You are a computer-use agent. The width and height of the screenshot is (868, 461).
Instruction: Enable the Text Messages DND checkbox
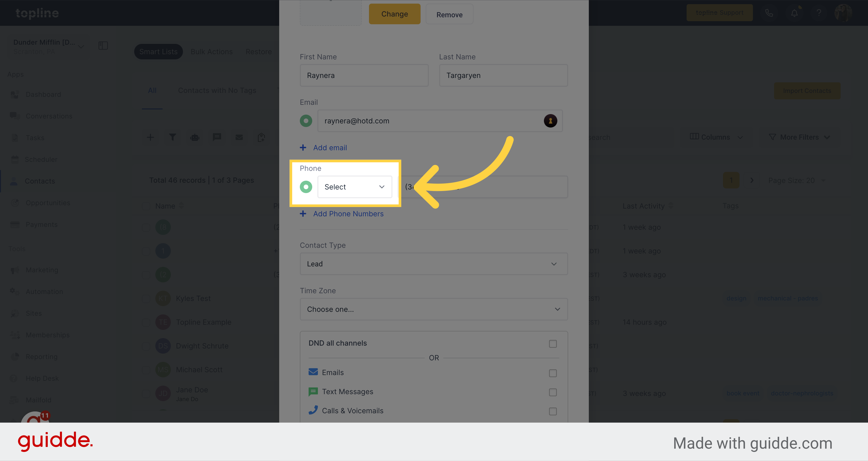553,392
